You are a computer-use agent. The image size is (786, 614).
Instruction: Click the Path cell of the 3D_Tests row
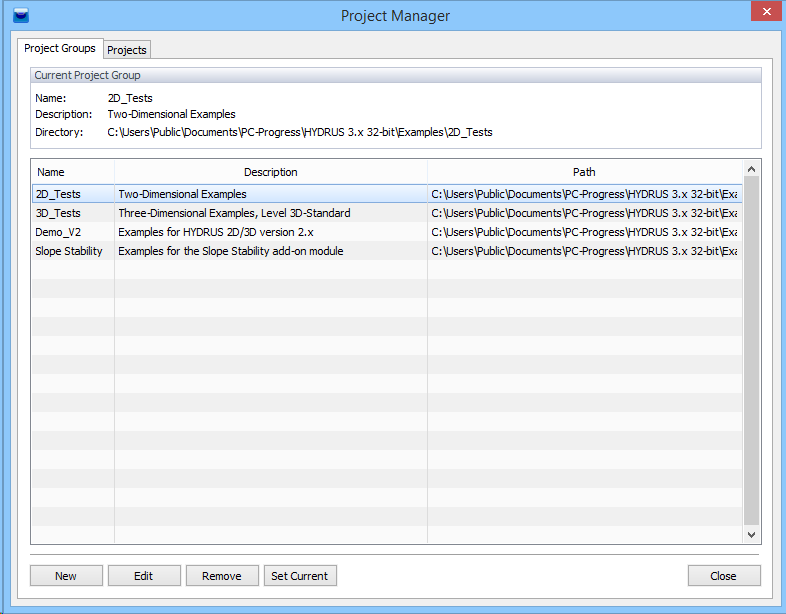click(584, 213)
